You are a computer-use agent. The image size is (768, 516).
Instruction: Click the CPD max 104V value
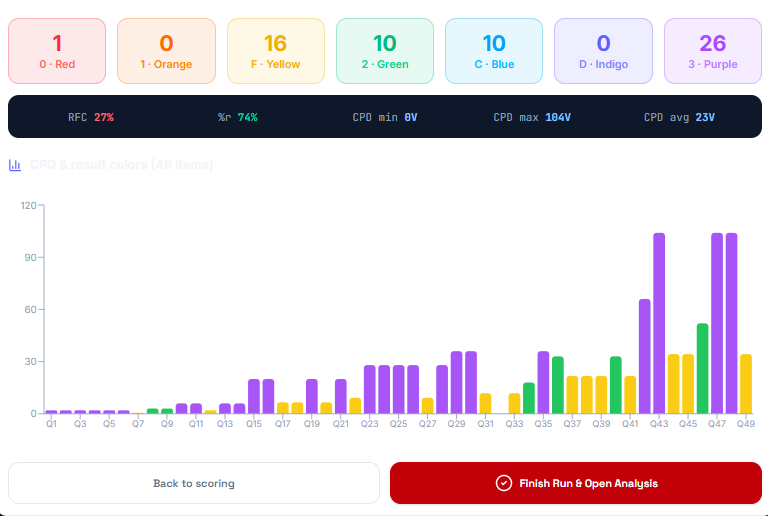[x=531, y=117]
